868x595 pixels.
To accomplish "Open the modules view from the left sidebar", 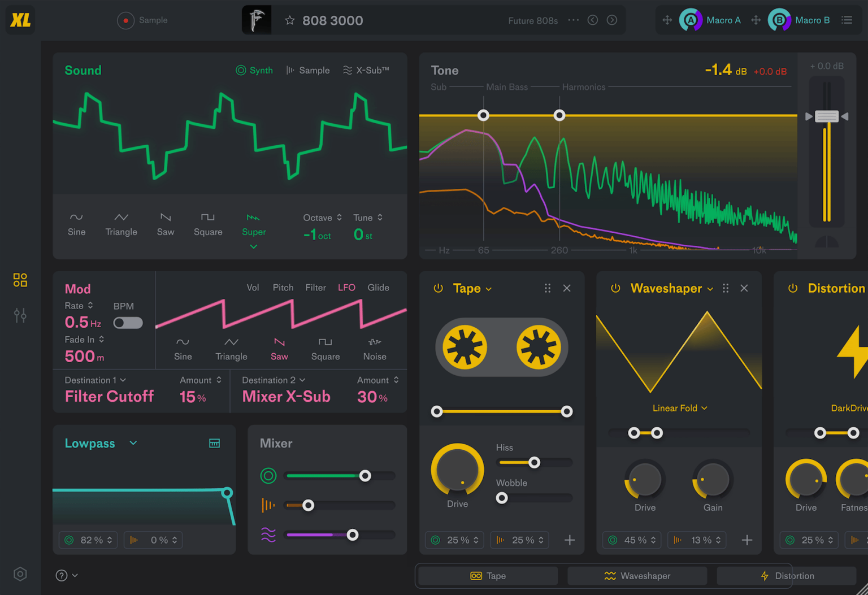I will (x=20, y=279).
